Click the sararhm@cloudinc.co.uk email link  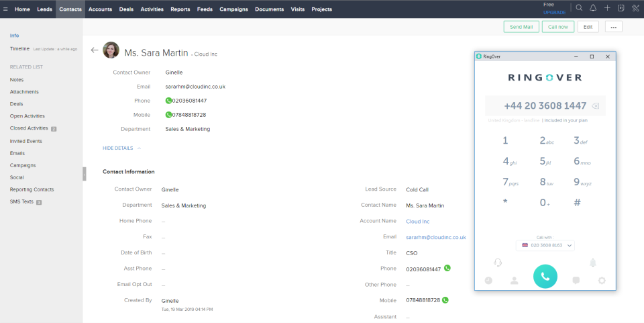436,237
